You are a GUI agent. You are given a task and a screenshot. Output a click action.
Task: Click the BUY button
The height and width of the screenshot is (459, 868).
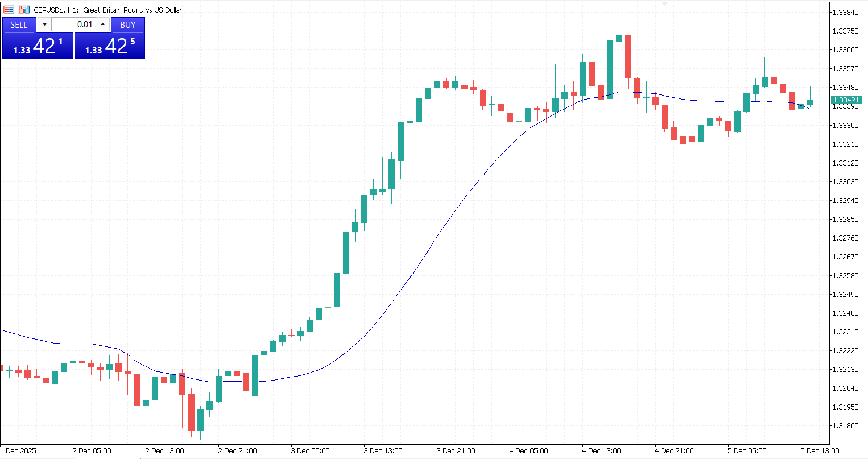128,24
